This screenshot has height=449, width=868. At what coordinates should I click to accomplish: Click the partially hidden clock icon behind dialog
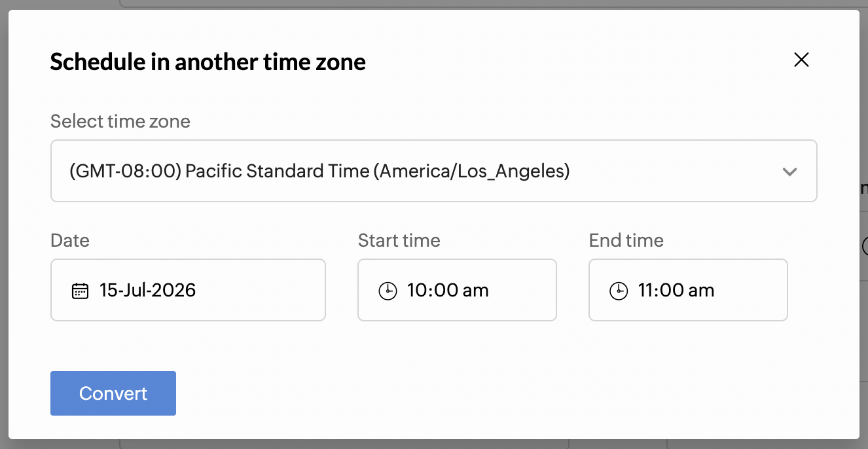click(x=864, y=246)
